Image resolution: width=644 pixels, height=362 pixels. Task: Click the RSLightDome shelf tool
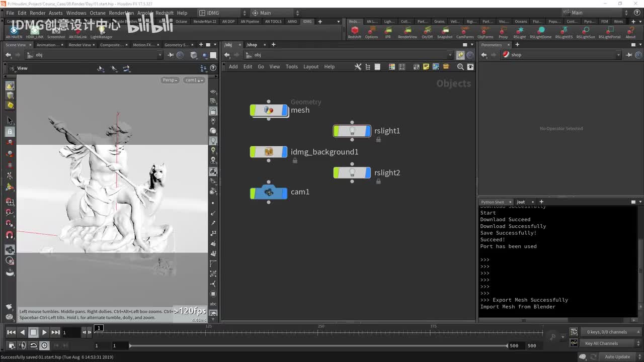[541, 31]
